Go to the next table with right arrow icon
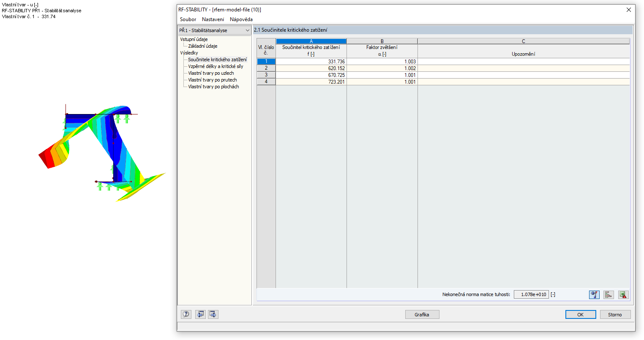This screenshot has width=644, height=340. point(213,314)
